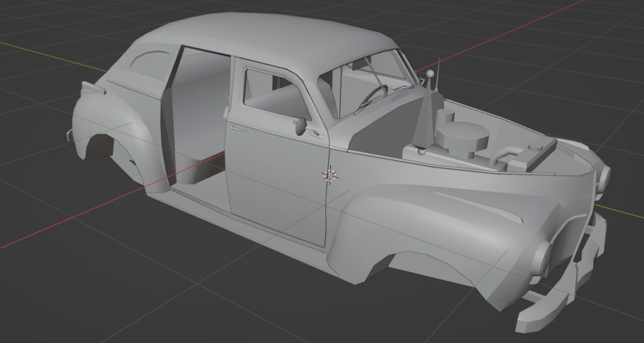The image size is (644, 343).
Task: Select the sphere on top of the cone
Action: [429, 73]
